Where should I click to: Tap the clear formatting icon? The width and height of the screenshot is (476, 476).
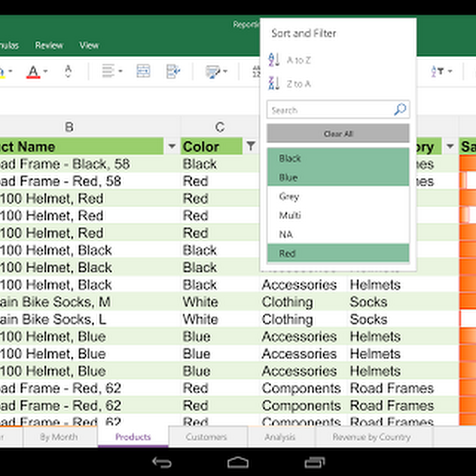click(x=68, y=71)
